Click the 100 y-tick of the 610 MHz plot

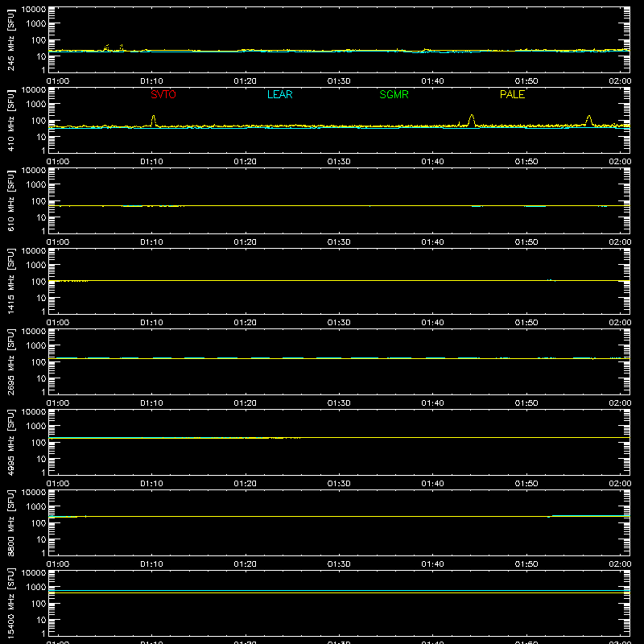coord(39,201)
